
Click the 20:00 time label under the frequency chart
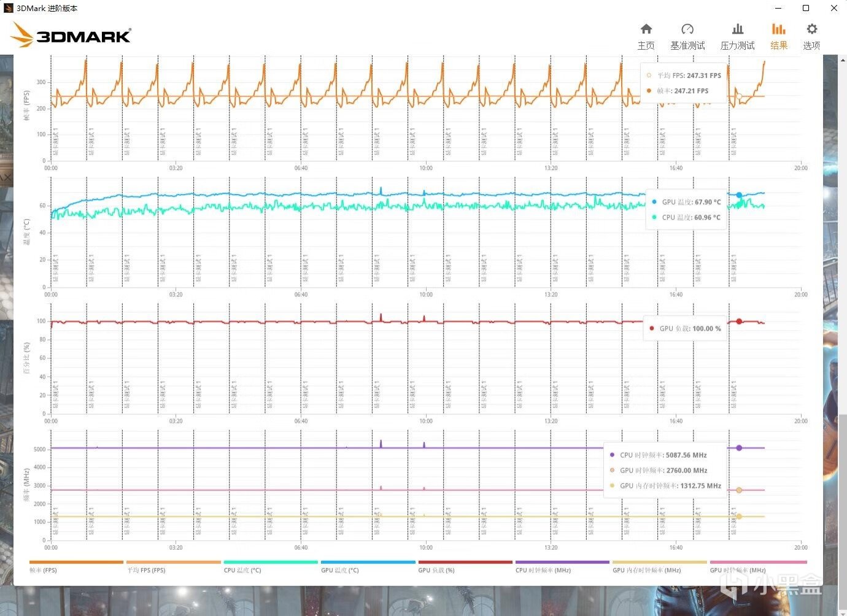click(801, 548)
